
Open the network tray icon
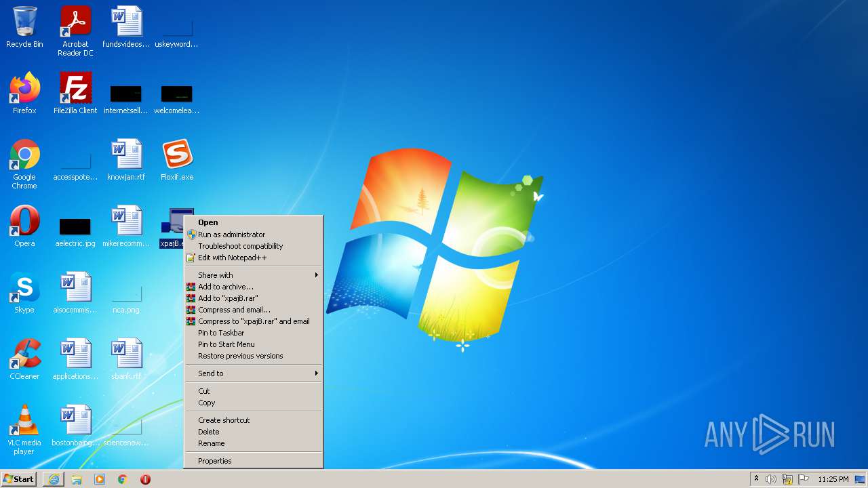click(x=787, y=479)
